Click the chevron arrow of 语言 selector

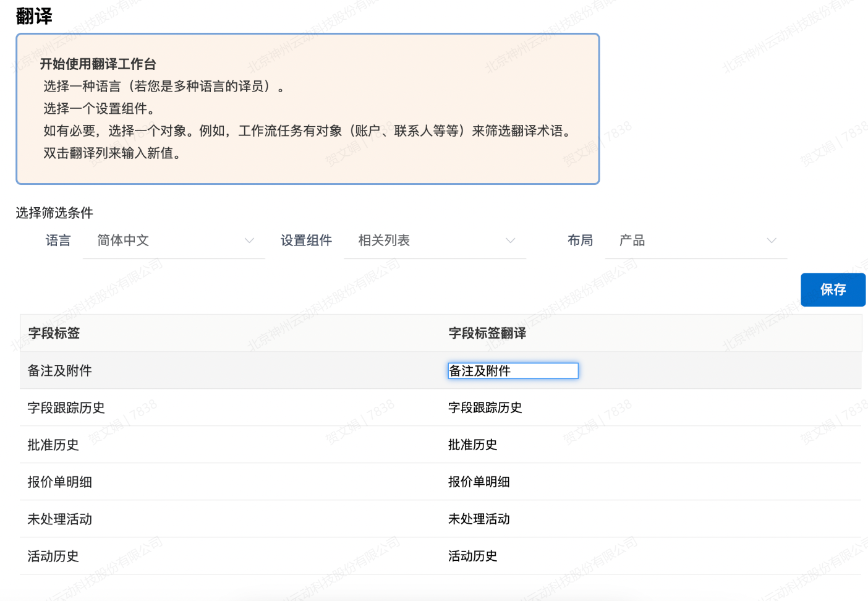click(249, 241)
